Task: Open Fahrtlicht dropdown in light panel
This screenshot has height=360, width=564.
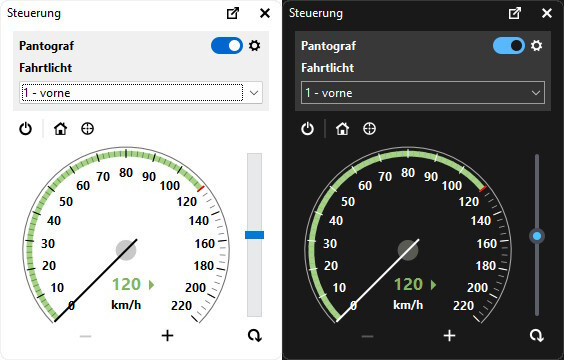Action: click(x=141, y=93)
